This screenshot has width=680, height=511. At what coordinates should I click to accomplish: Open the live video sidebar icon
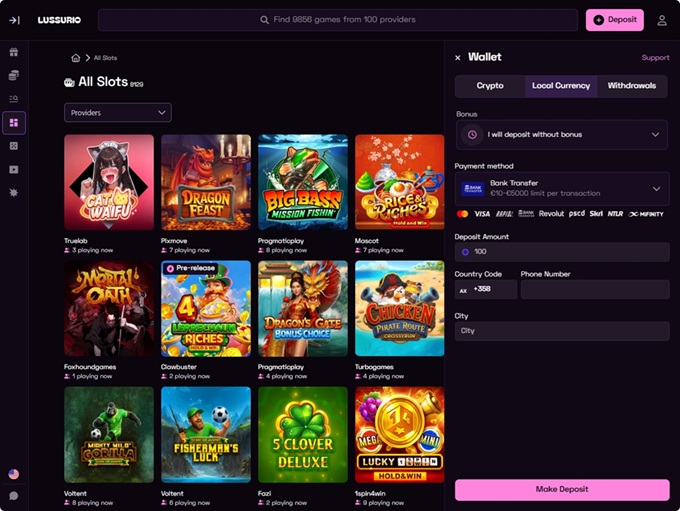pos(14,169)
